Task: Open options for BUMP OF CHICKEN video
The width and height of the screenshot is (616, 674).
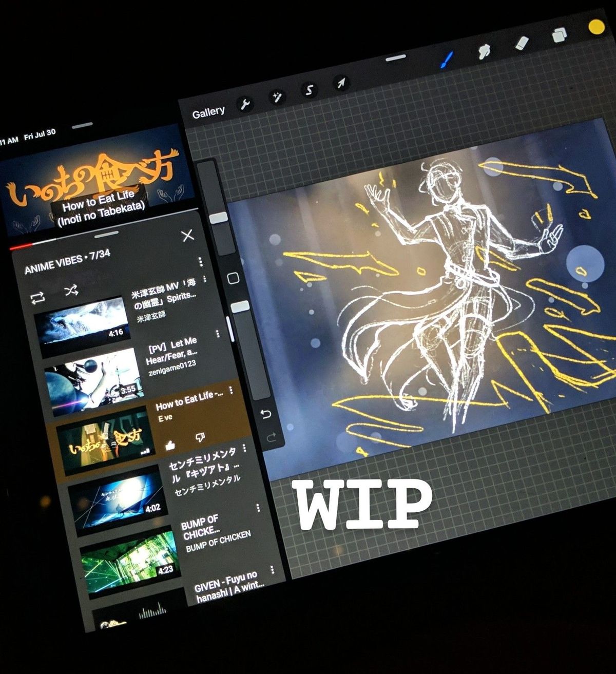Action: [x=258, y=508]
